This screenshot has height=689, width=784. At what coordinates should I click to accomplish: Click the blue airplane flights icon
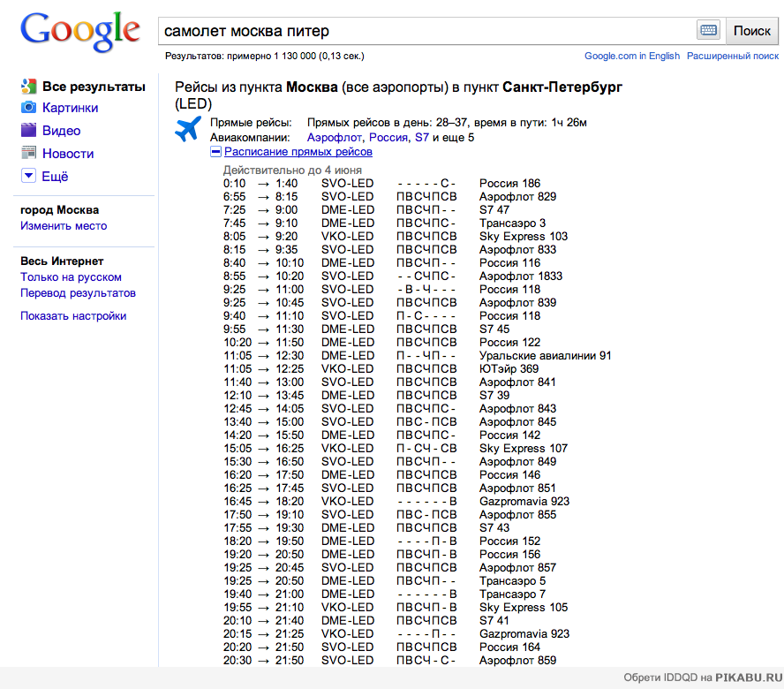[x=188, y=129]
